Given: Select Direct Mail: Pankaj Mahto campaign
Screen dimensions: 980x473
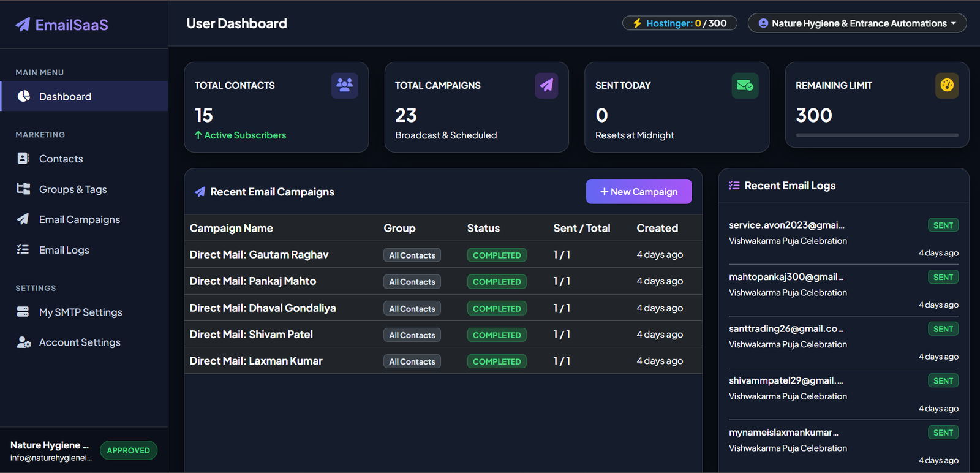Looking at the screenshot, I should click(x=253, y=281).
